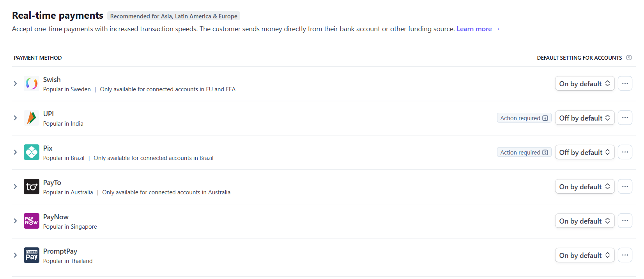Click the Swish logo icon
This screenshot has height=279, width=644.
pyautogui.click(x=32, y=84)
